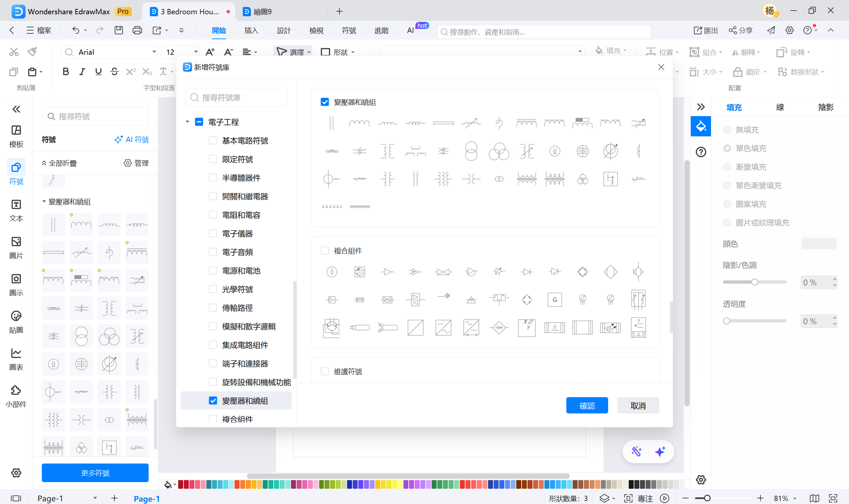Click the 搜尋符號庫 search field
The width and height of the screenshot is (849, 504).
(236, 97)
